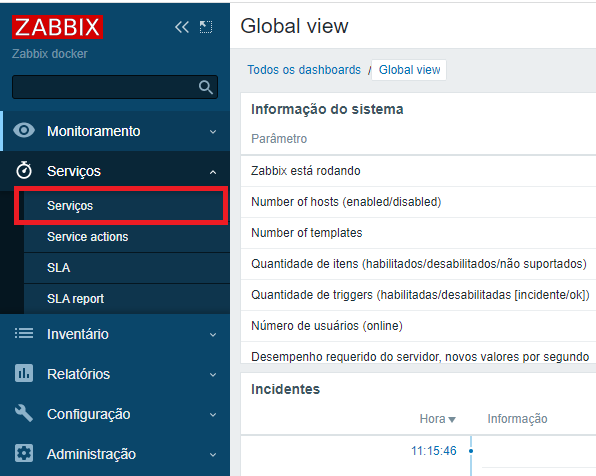Open Service actions submenu item
596x476 pixels.
[x=127, y=237]
